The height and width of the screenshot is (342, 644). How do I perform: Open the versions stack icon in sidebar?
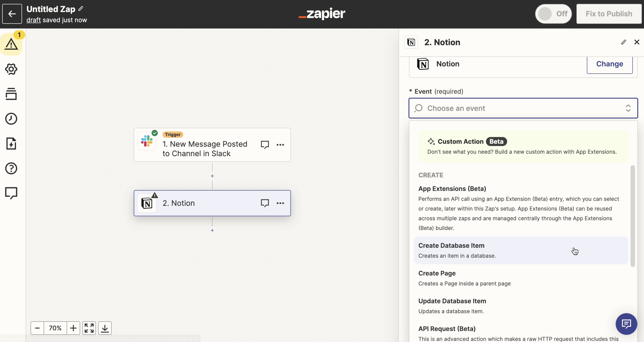(x=11, y=94)
